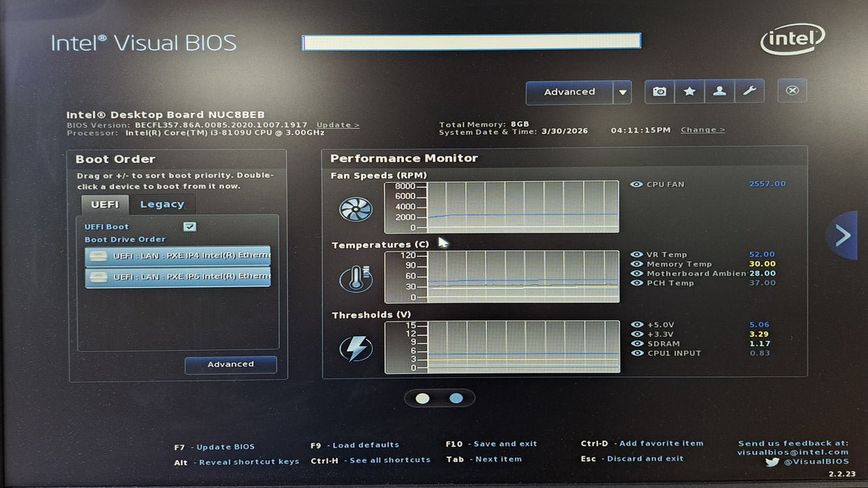
Task: Click Reveal shortcut keys link
Action: (x=249, y=462)
